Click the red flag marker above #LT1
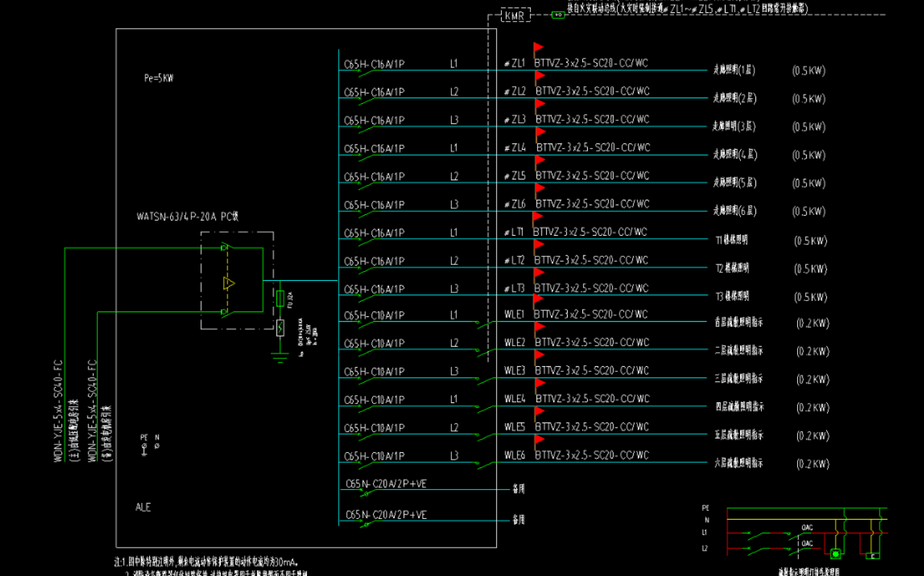 [537, 217]
